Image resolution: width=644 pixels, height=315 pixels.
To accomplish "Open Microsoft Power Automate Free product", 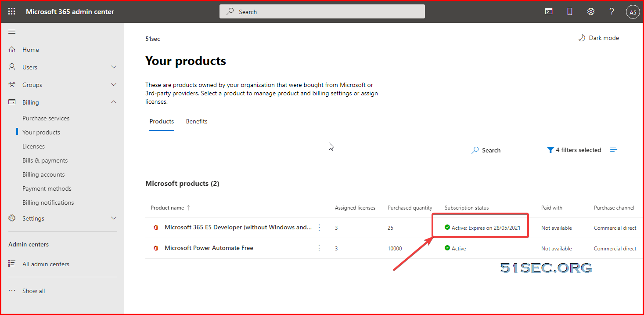I will [x=209, y=248].
